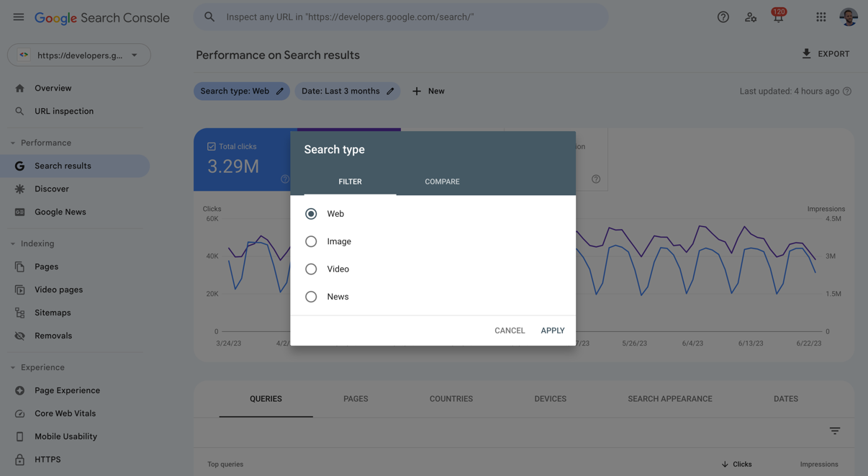Open the Discover report in the sidebar
The image size is (868, 476).
click(x=52, y=188)
